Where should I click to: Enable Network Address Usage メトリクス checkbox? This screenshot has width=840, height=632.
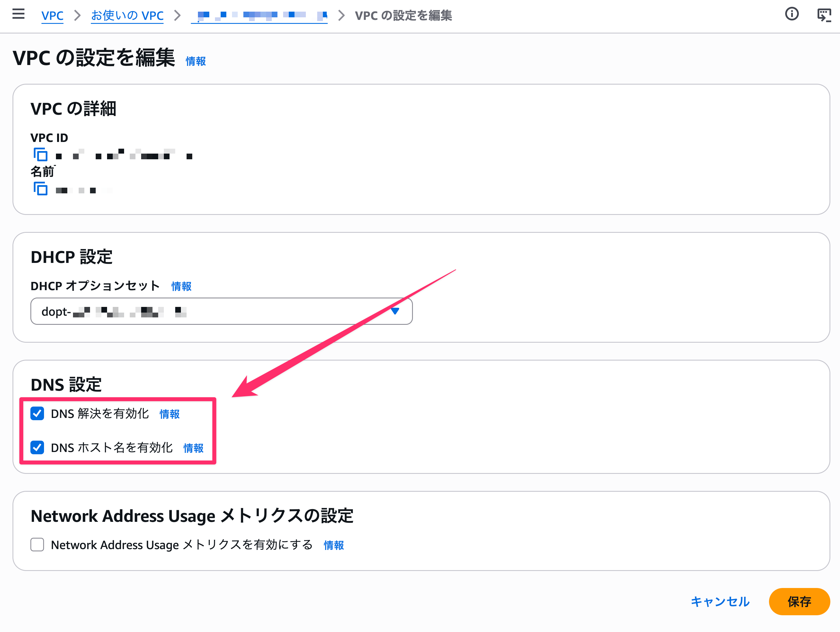tap(37, 545)
